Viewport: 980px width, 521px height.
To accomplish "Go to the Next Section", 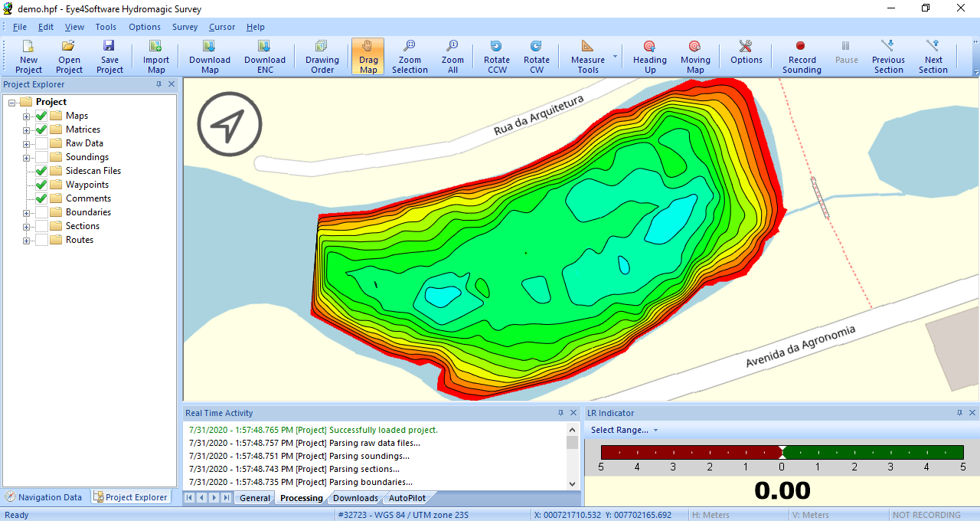I will (x=933, y=57).
